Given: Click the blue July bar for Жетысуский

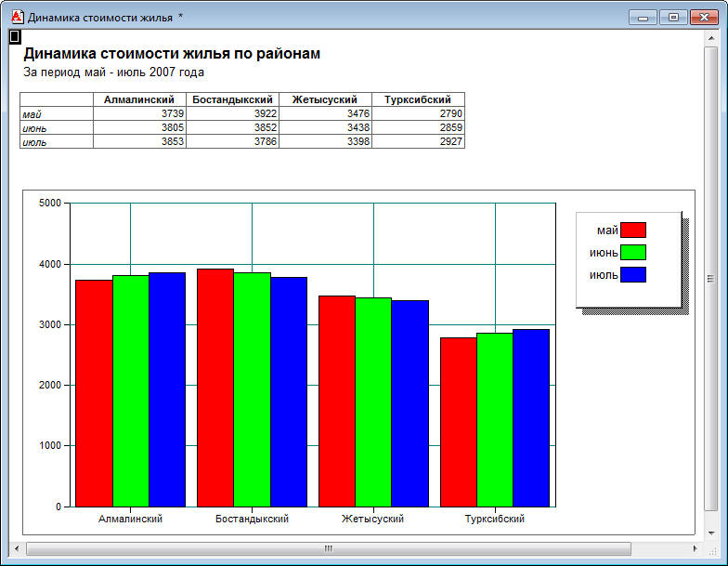Looking at the screenshot, I should pos(410,403).
